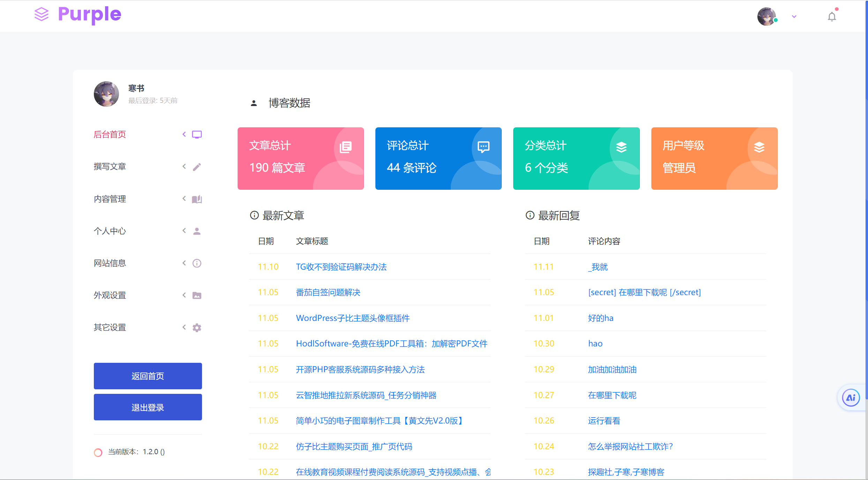Click the pencil icon beside 撰写文章
Viewport: 868px width, 480px height.
pyautogui.click(x=197, y=166)
